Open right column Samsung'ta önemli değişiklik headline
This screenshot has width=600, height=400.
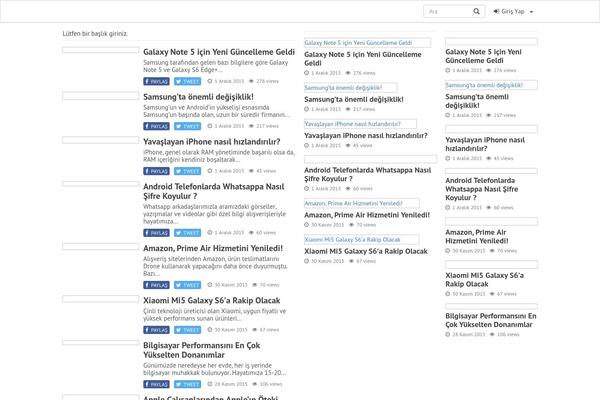tap(477, 101)
